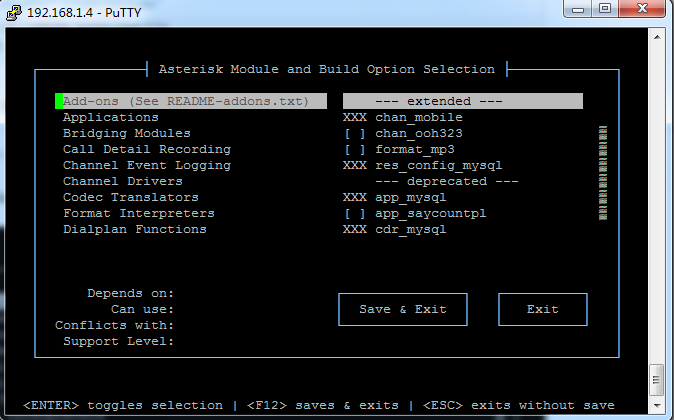Click the '--- extended ---' header row
This screenshot has width=674, height=420.
point(463,101)
